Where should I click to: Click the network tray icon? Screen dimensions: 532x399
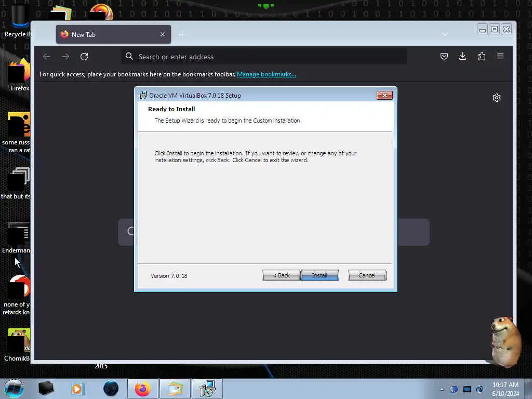480,389
